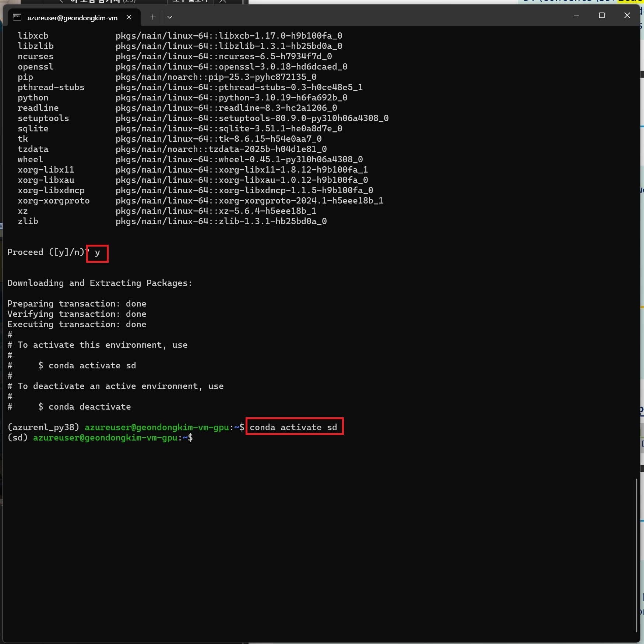This screenshot has width=644, height=644.
Task: Click the libxcb-1.17.0-h9b100fa_0 package path
Action: click(229, 36)
